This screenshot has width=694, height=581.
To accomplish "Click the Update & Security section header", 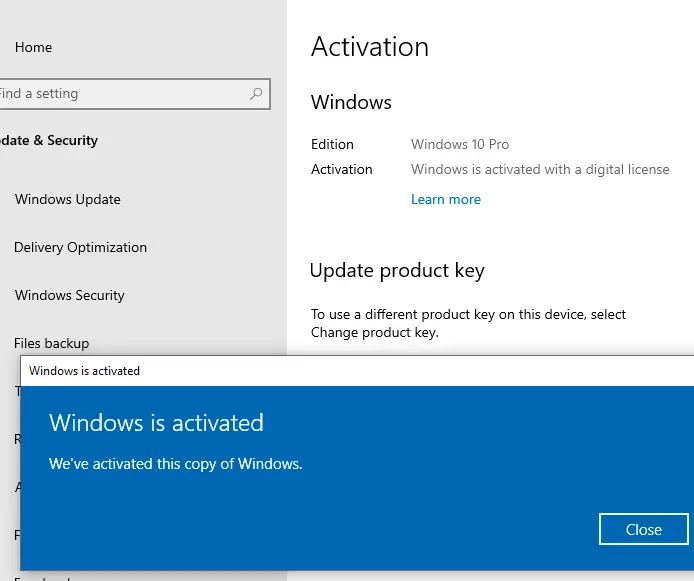I will coord(49,140).
